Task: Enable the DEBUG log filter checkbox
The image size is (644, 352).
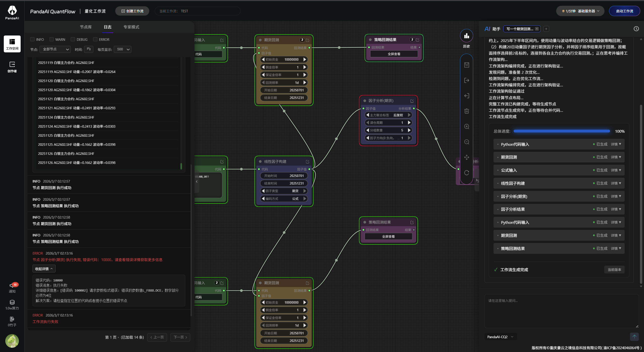Action: point(73,39)
